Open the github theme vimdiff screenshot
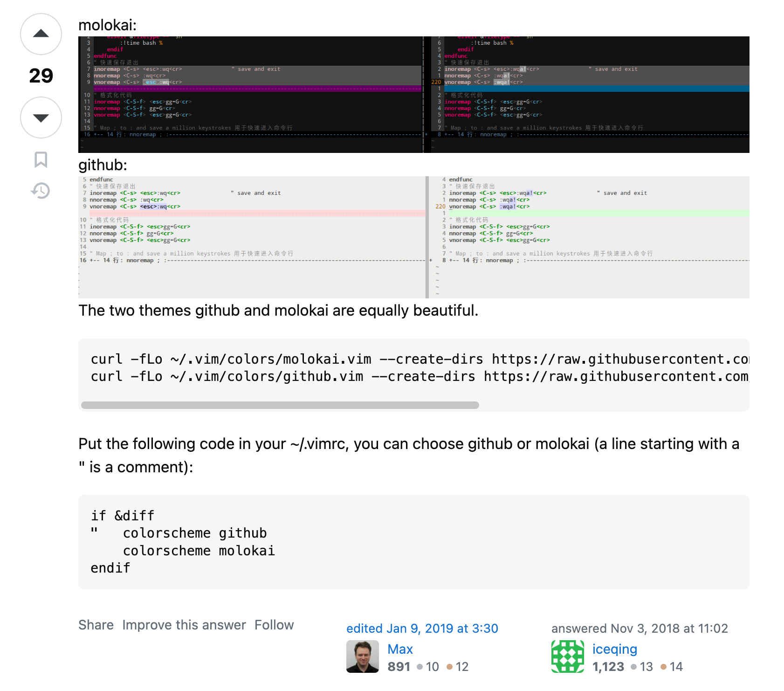 pos(413,237)
